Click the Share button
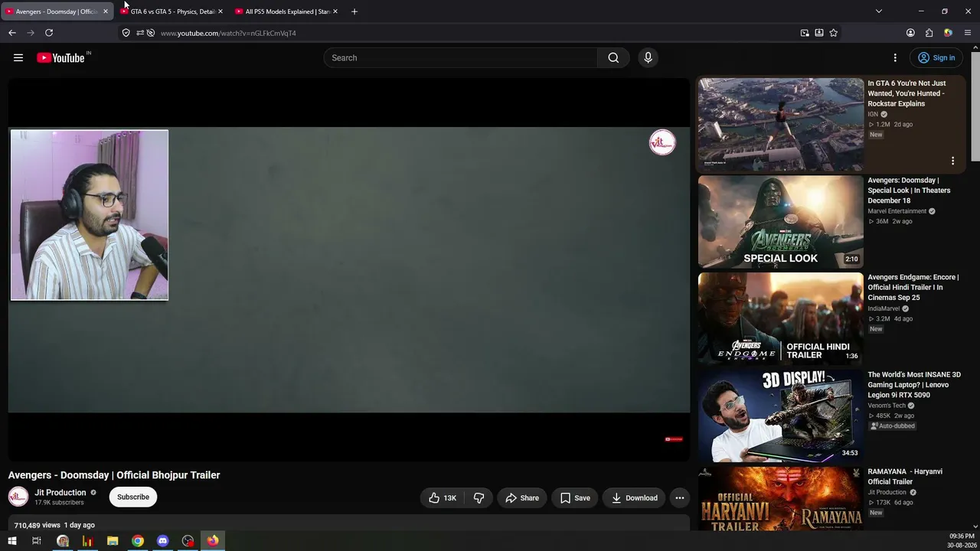980x551 pixels. coord(522,498)
